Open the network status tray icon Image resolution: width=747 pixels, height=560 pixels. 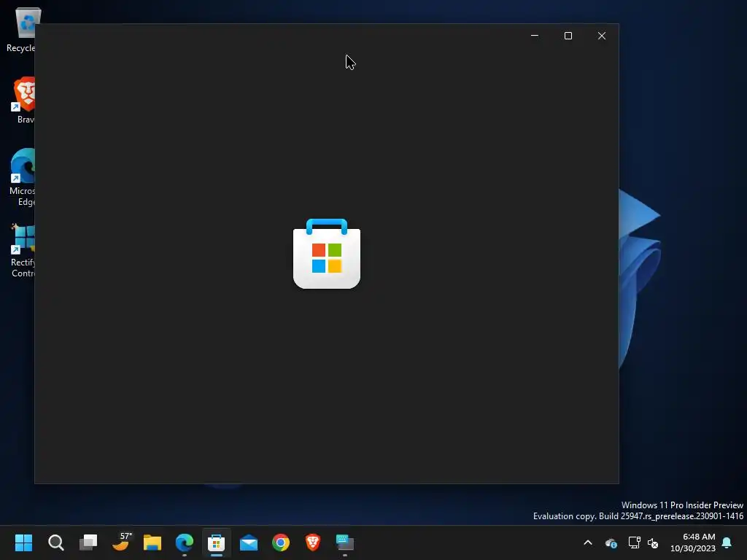634,542
